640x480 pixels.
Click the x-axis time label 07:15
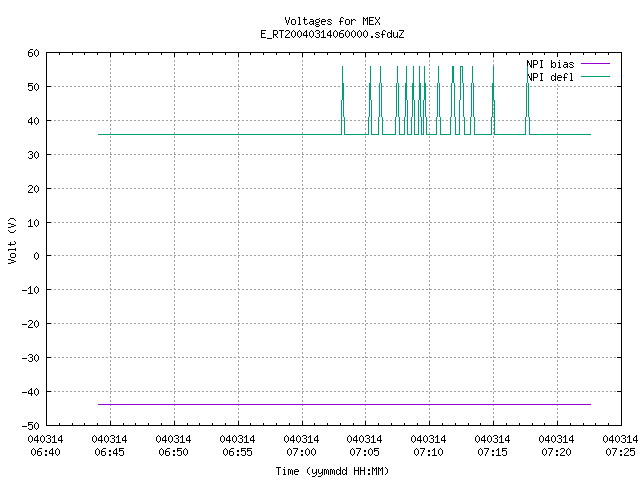pos(492,452)
